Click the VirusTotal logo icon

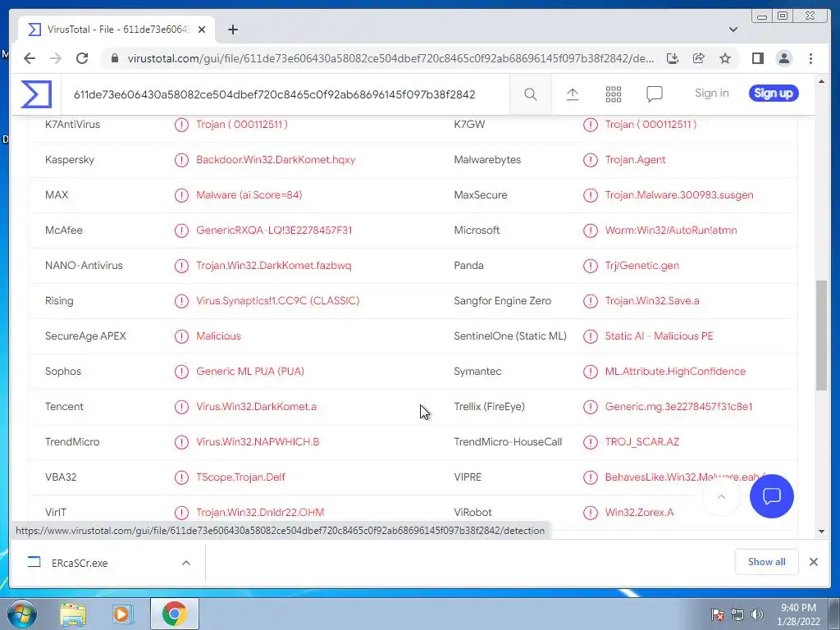tap(36, 94)
